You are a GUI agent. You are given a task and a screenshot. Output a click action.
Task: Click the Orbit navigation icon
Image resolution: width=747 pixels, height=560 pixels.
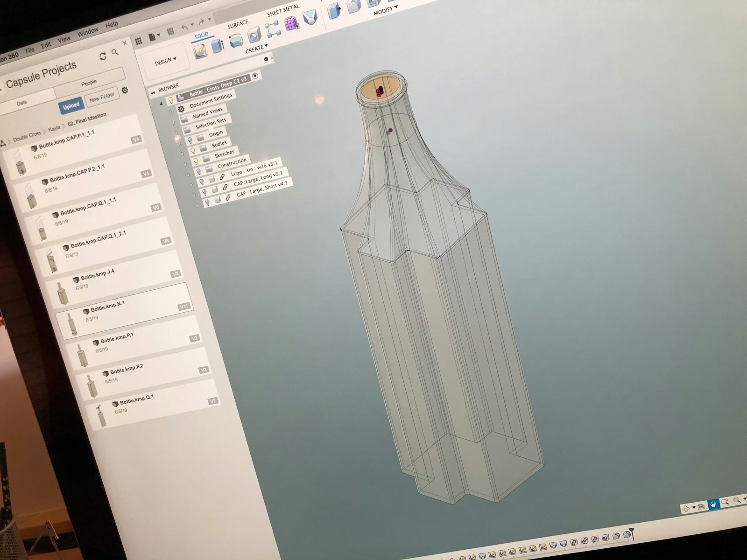pos(686,508)
